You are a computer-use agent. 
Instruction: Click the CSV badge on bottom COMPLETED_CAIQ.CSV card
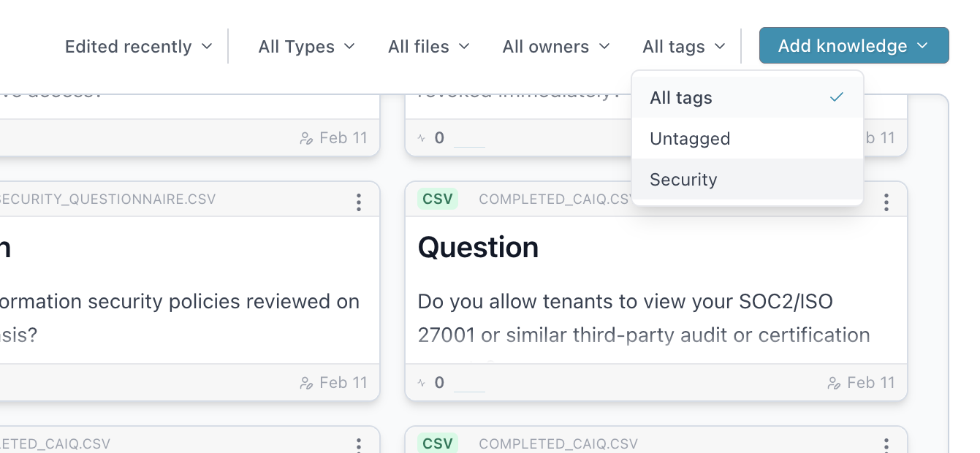tap(436, 444)
